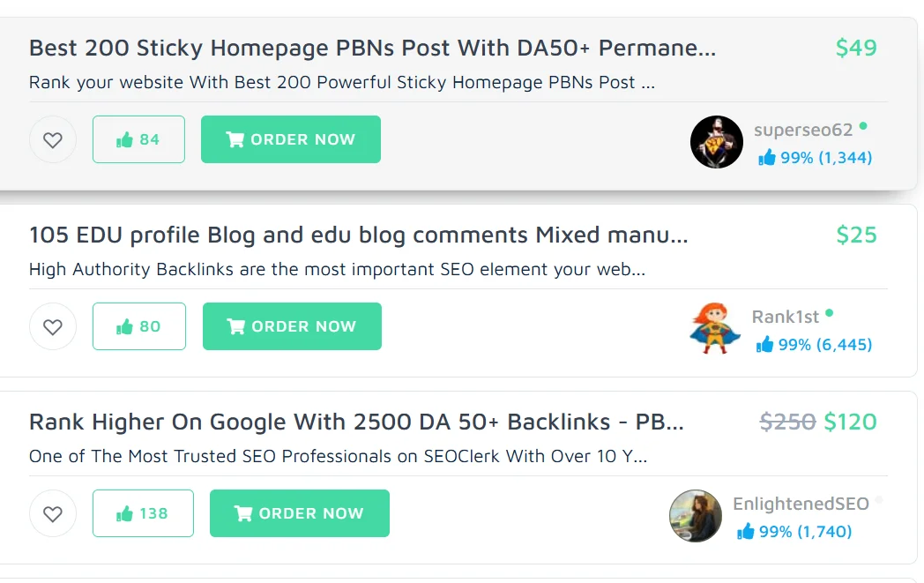Viewport: 924px width, 583px height.
Task: Click the 138 thumbs-up button
Action: 143,513
